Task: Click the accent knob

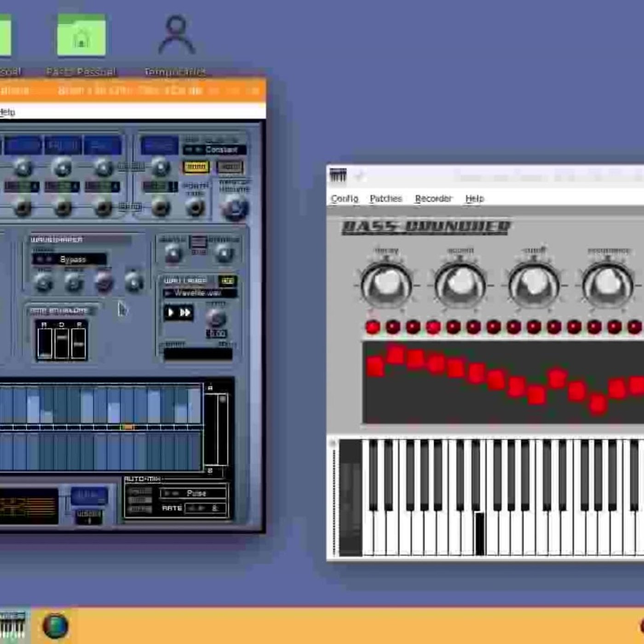Action: tap(460, 285)
